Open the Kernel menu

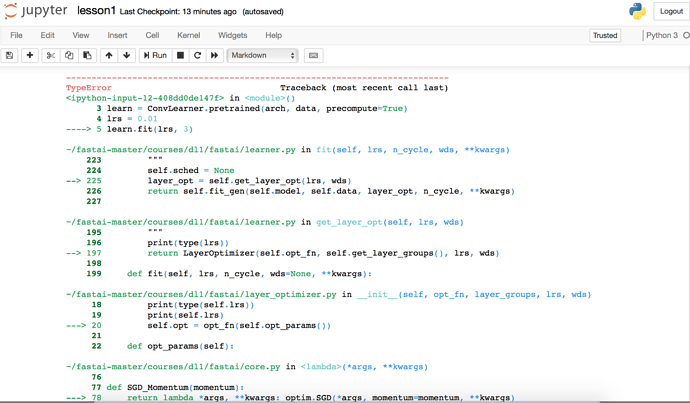tap(188, 35)
